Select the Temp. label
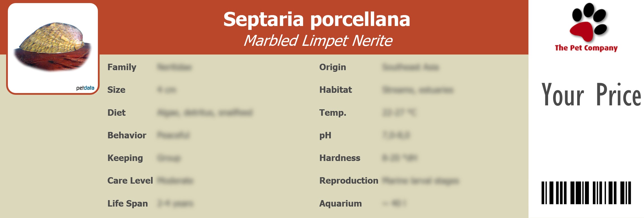The height and width of the screenshot is (218, 644). click(333, 113)
